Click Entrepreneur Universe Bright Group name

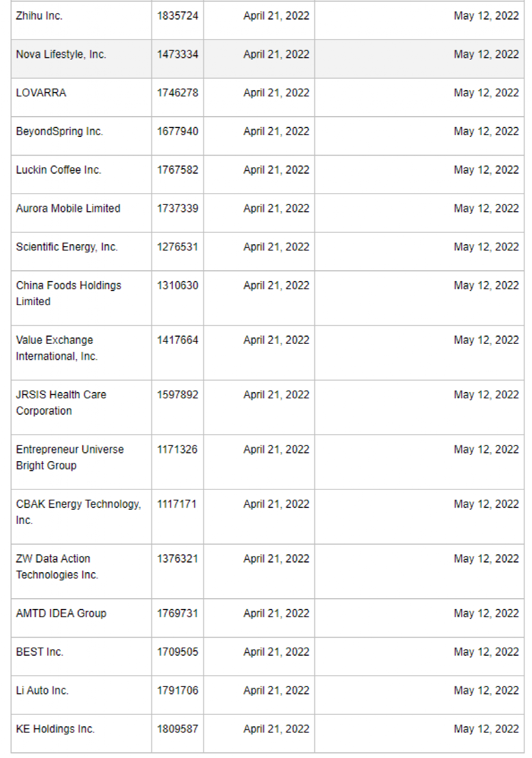[x=70, y=457]
